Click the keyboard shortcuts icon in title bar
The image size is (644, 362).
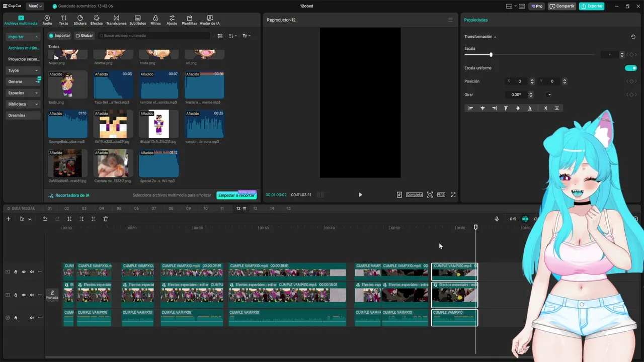(x=522, y=6)
